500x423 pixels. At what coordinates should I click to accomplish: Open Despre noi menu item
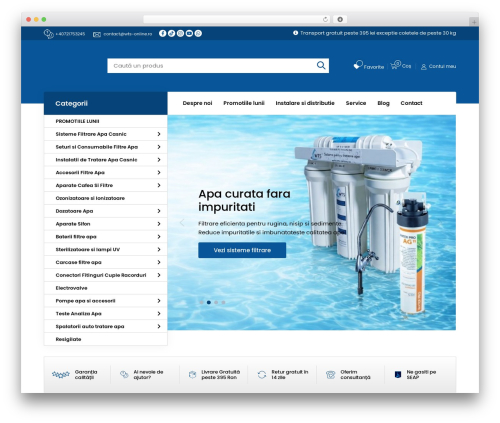click(197, 103)
